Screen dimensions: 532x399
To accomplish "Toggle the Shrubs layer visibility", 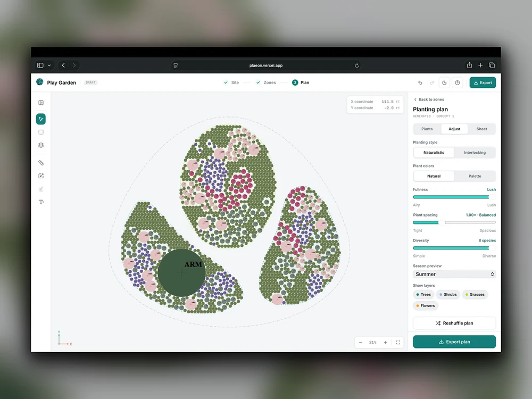I will (448, 295).
